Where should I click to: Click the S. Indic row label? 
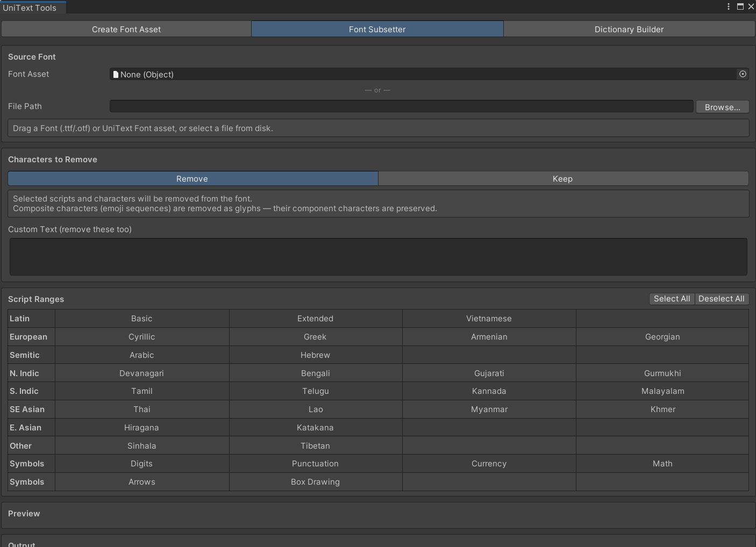24,391
